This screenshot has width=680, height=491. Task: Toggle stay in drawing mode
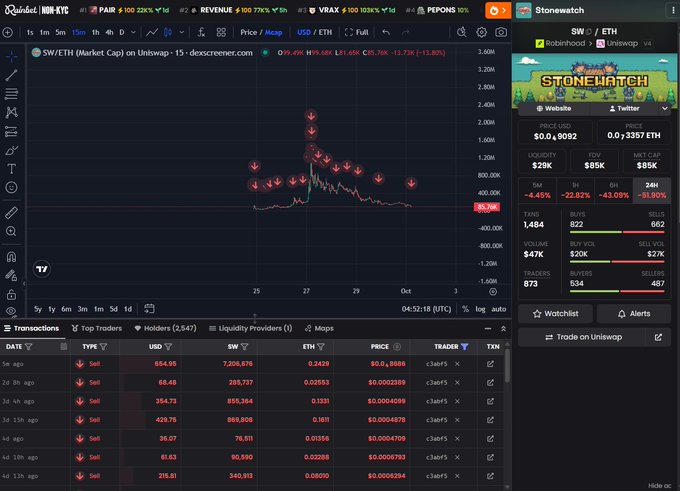(x=12, y=275)
